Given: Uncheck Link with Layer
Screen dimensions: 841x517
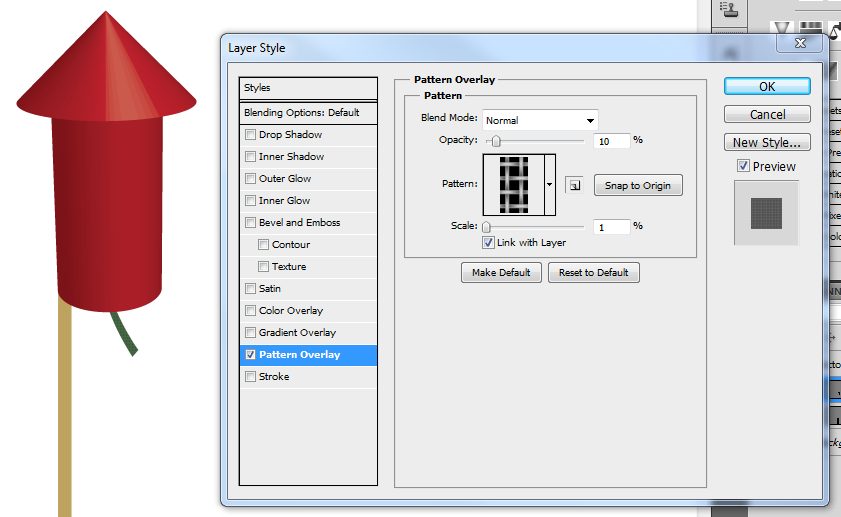Looking at the screenshot, I should point(488,242).
